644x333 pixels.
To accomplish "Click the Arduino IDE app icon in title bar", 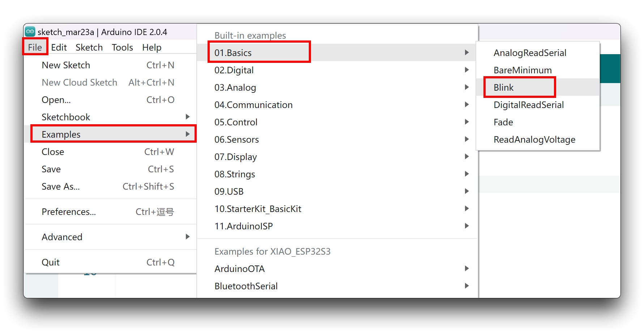I will (x=30, y=32).
